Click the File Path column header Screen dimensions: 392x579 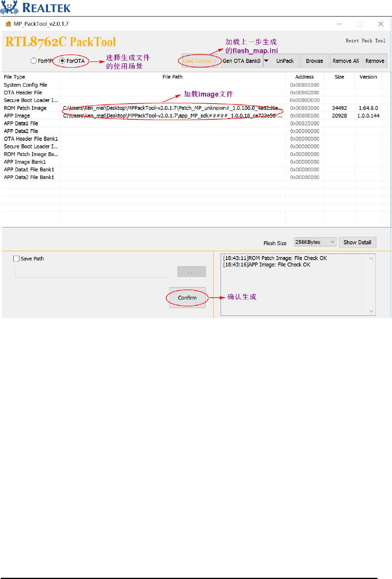[x=173, y=77]
